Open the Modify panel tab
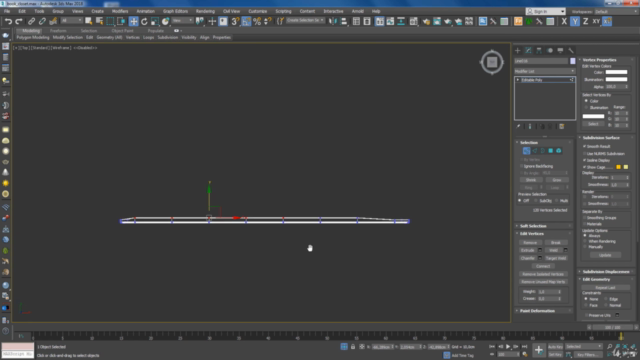 [528, 51]
